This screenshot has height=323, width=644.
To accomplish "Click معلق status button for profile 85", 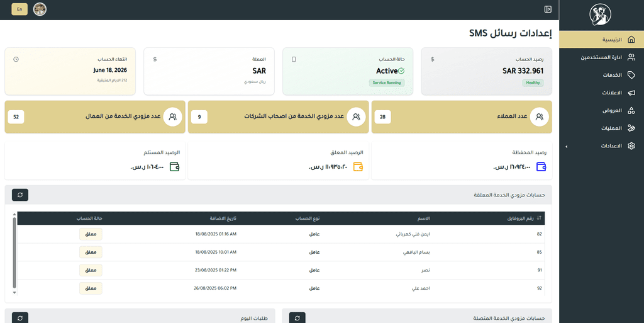I will click(x=91, y=252).
